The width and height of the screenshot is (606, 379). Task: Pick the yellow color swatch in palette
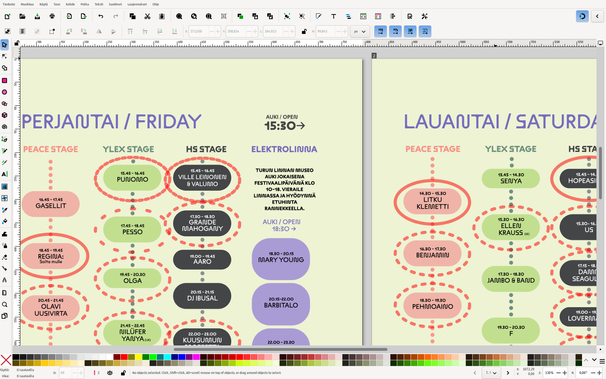pos(138,357)
